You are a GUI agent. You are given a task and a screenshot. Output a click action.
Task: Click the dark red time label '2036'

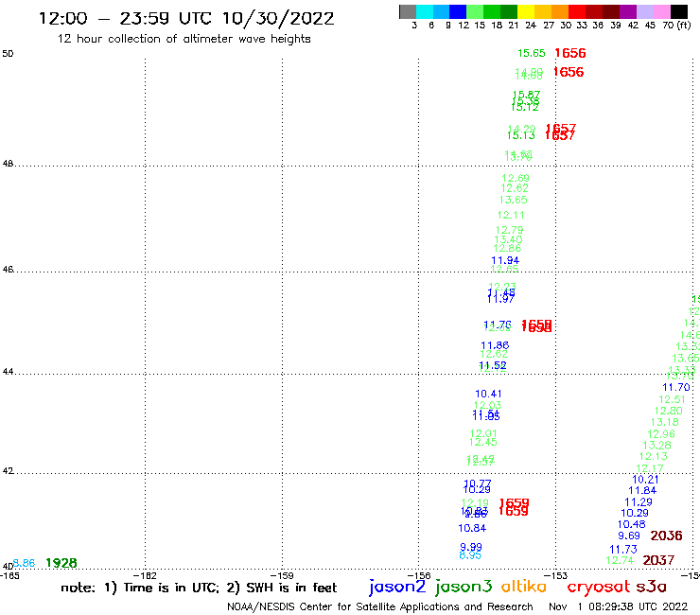tap(666, 536)
